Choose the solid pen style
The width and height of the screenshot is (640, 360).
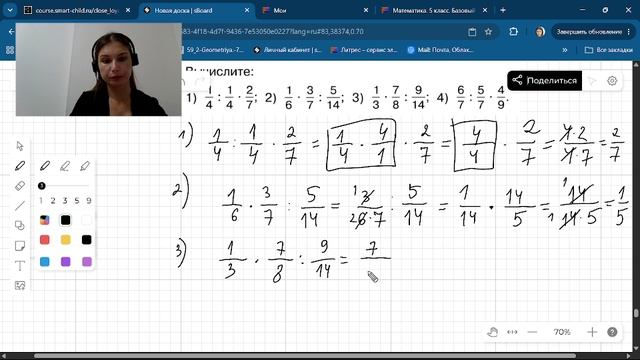point(44,166)
